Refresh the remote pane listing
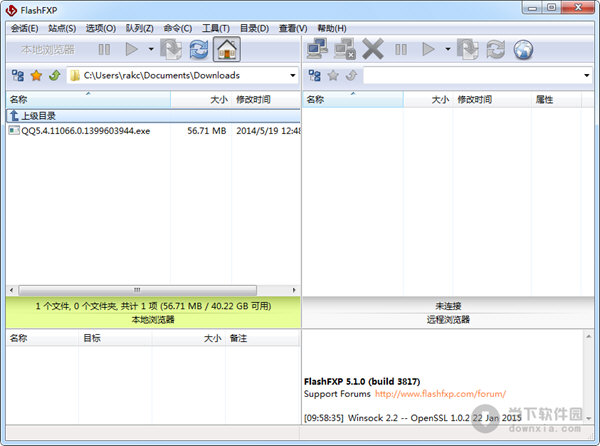600x446 pixels. (496, 49)
